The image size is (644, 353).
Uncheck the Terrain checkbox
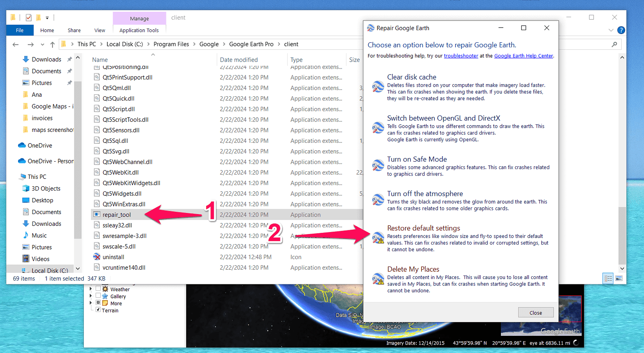(x=98, y=310)
